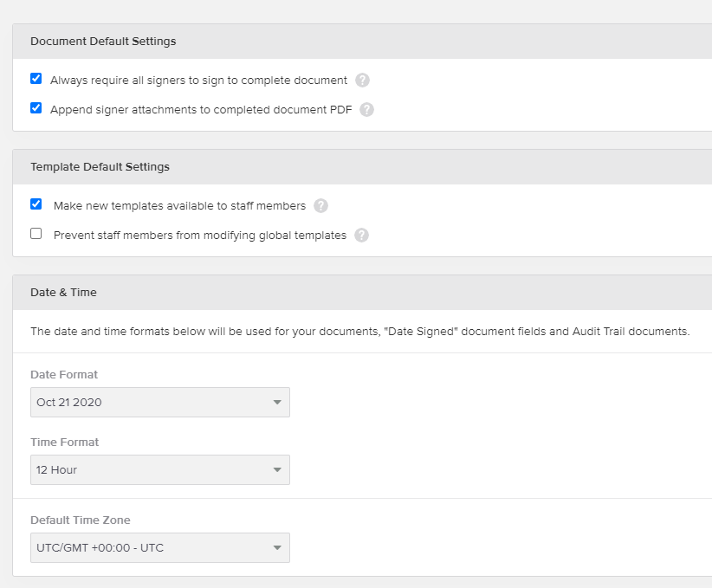Uncheck 'Make new templates available to staff' checkbox
712x588 pixels.
pos(36,204)
